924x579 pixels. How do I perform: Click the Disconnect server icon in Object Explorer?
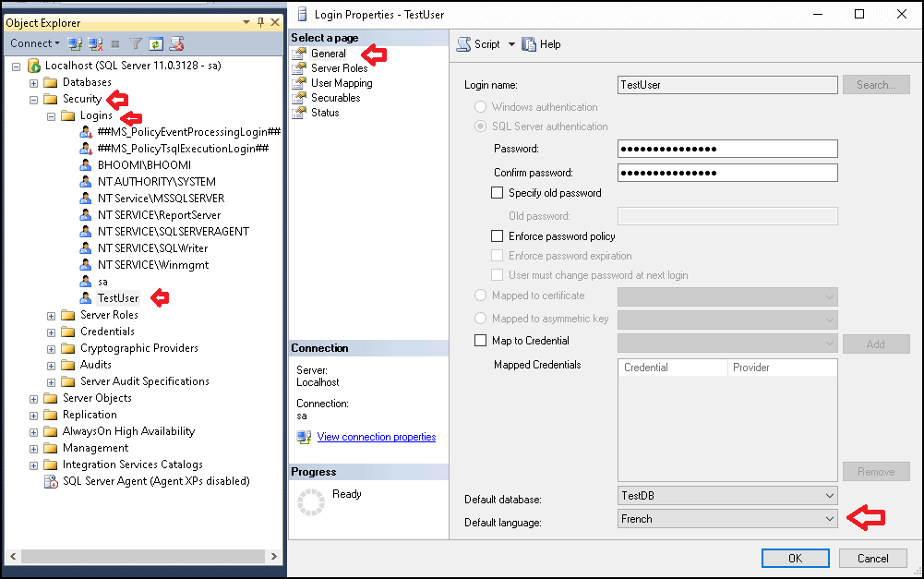(x=95, y=43)
